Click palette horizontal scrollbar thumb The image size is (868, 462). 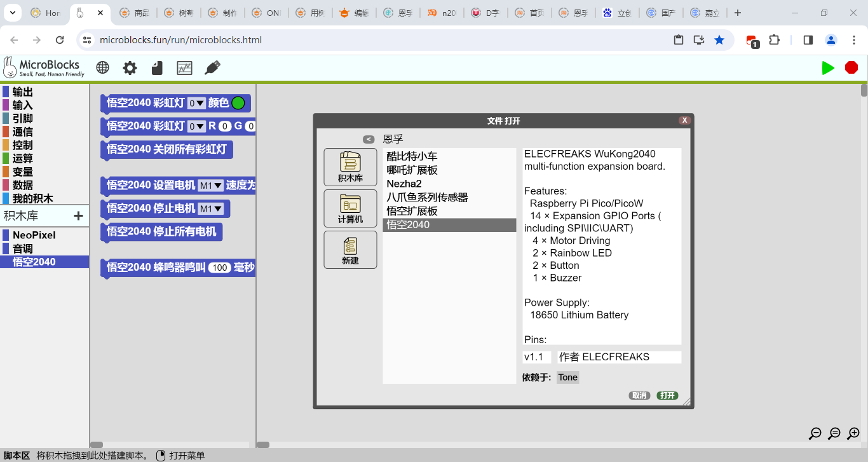[x=96, y=445]
